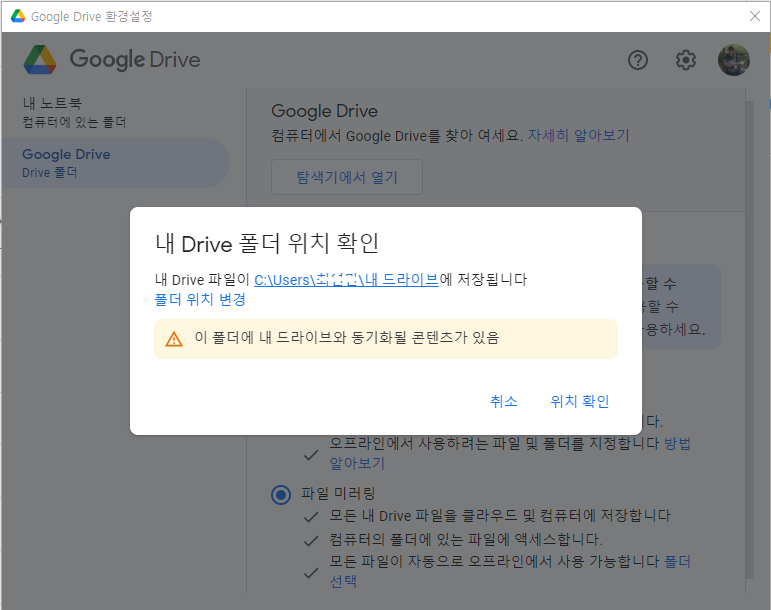This screenshot has width=771, height=610.
Task: Click the 파일 미러링 label text
Action: [338, 494]
